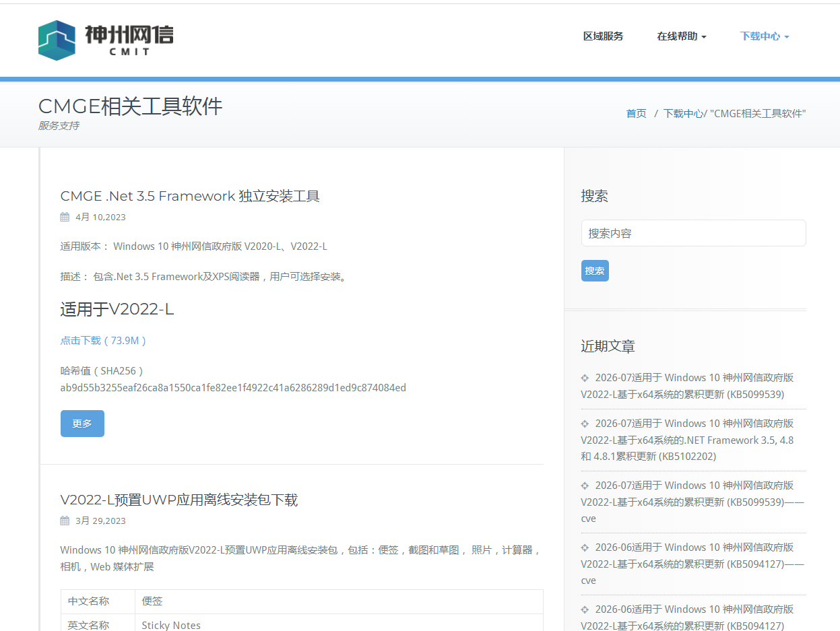Focus the 搜索内容 search field

(693, 233)
